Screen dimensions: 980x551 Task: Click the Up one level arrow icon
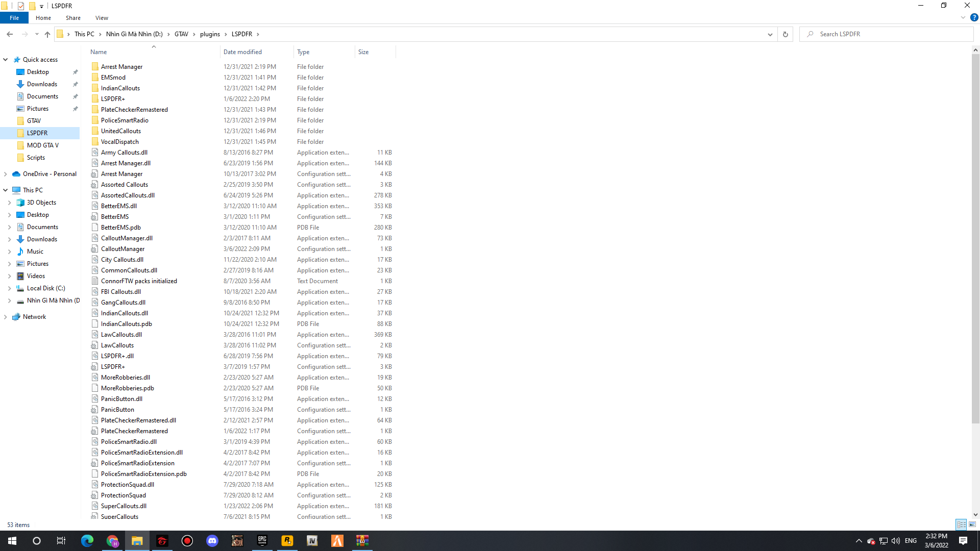(47, 34)
